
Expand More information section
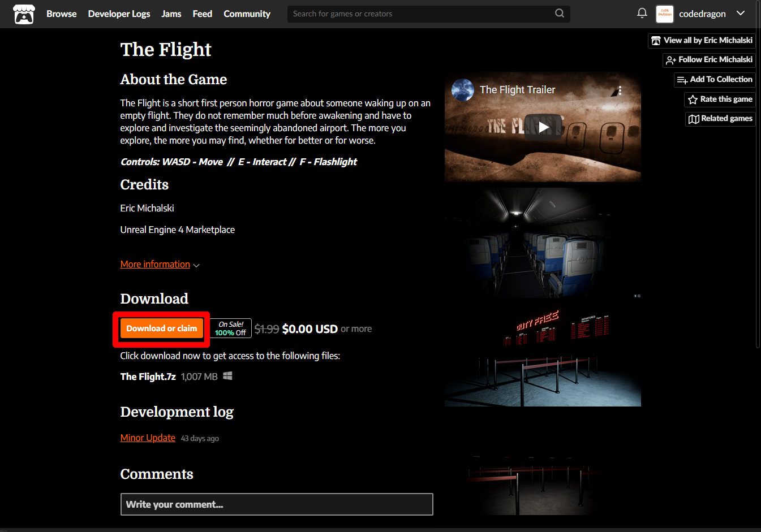(x=160, y=265)
